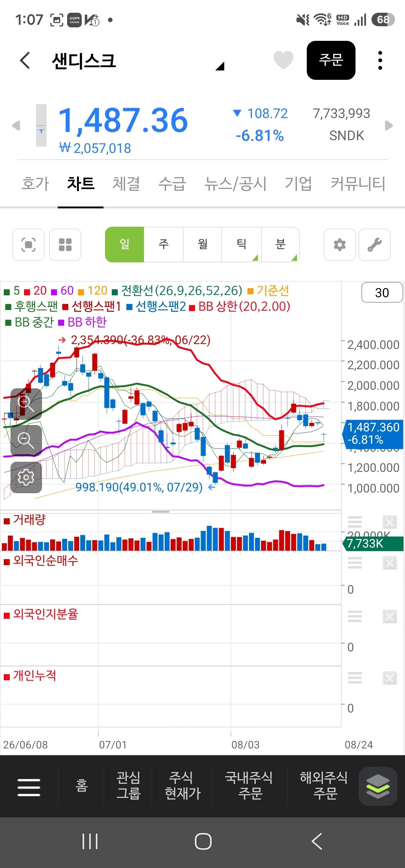Reorder the 거래량 panel via handle icon
405x868 pixels.
355,522
